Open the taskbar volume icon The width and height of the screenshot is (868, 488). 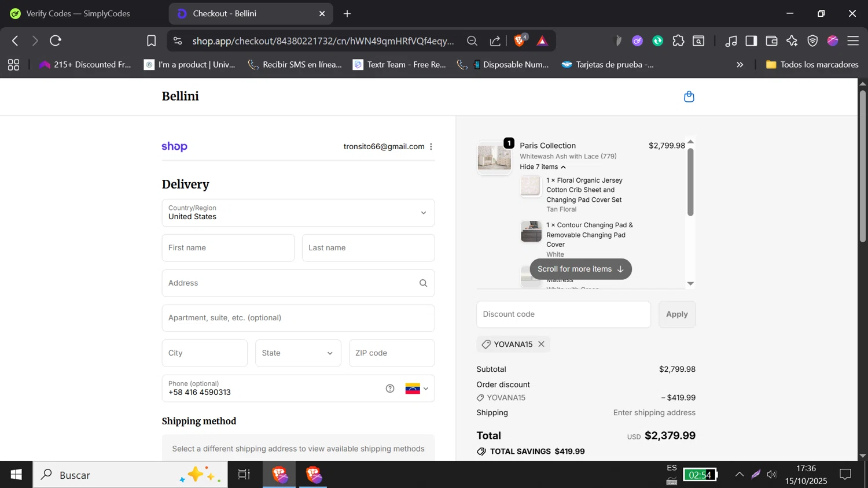point(772,475)
